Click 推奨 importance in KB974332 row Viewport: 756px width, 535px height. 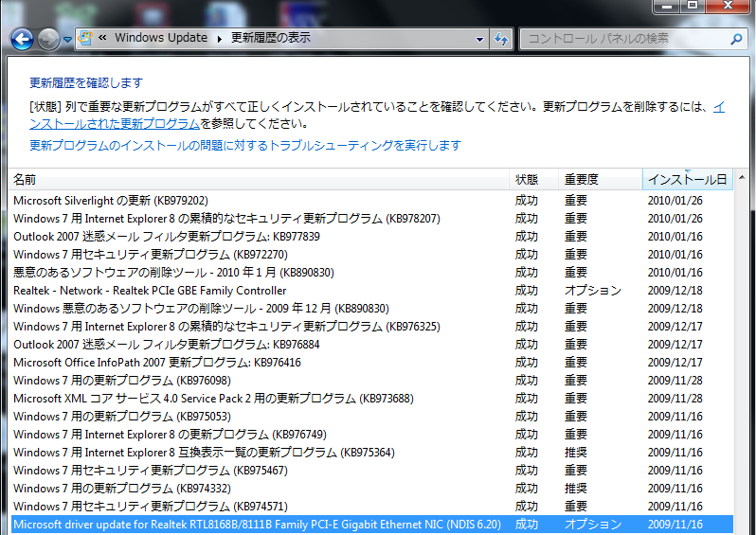[576, 489]
